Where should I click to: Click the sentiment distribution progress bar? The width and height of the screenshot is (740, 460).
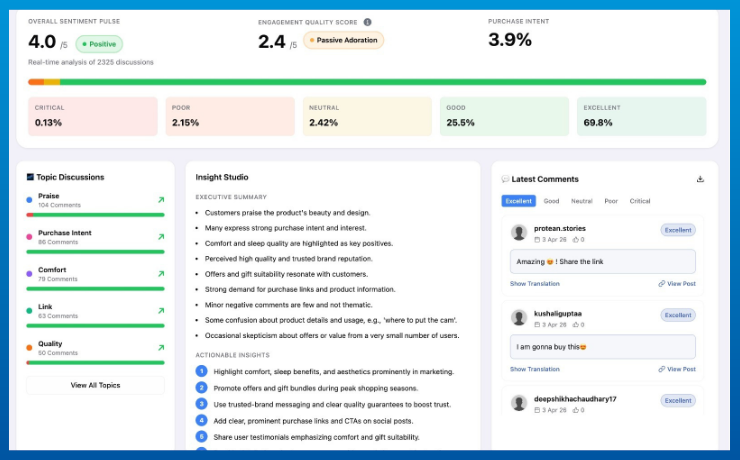367,82
